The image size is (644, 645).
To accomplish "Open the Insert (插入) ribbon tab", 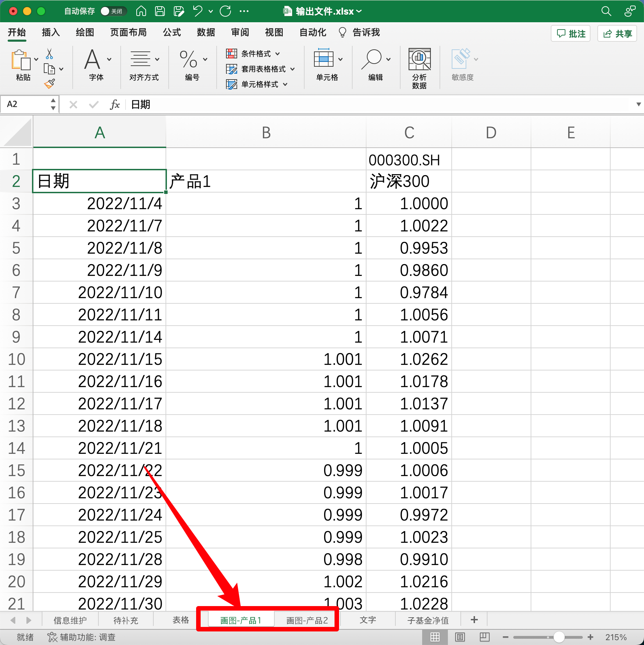I will [51, 32].
